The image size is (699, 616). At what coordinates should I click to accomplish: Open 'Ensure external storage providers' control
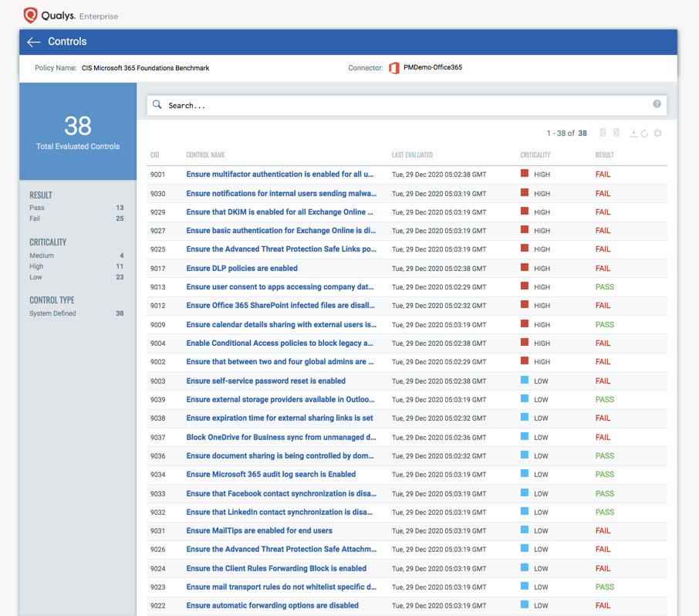click(280, 400)
